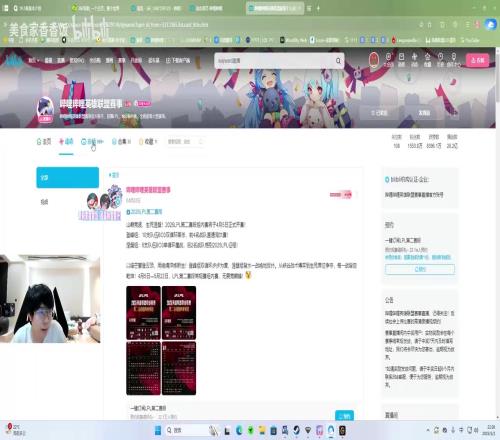Switch to the 投稿 tab on the profile

(x=92, y=142)
